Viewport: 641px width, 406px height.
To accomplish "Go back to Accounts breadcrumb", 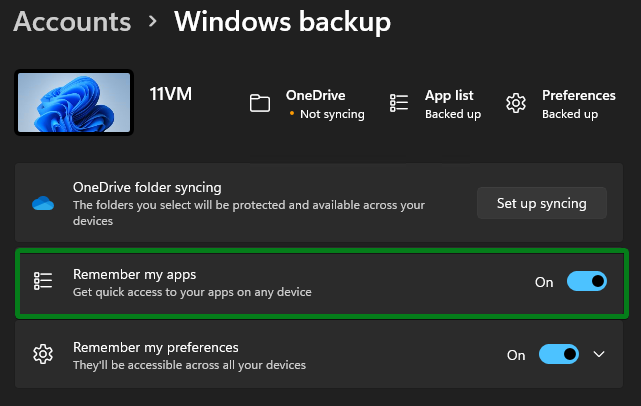I will 72,21.
